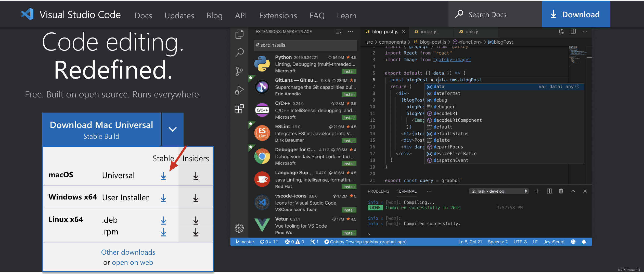
Task: Open the '2: Task - develop' terminal selector
Action: (x=499, y=191)
